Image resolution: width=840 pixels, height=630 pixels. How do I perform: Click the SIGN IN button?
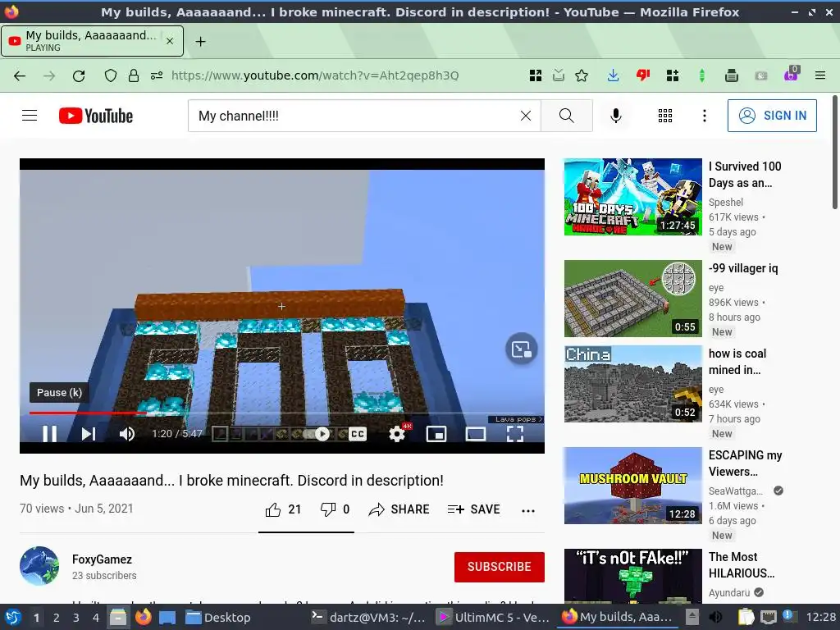pos(772,116)
